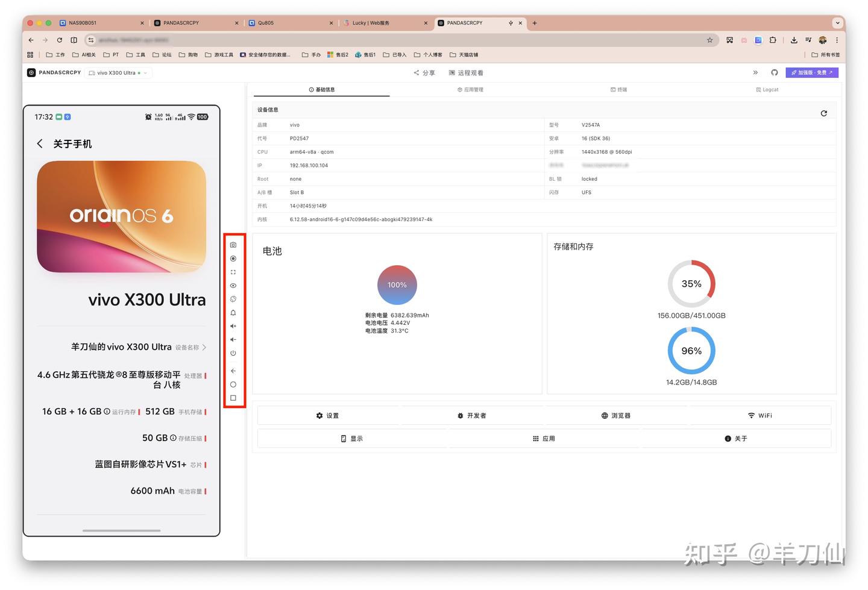868x590 pixels.
Task: Open recent apps via square icon
Action: pyautogui.click(x=233, y=398)
